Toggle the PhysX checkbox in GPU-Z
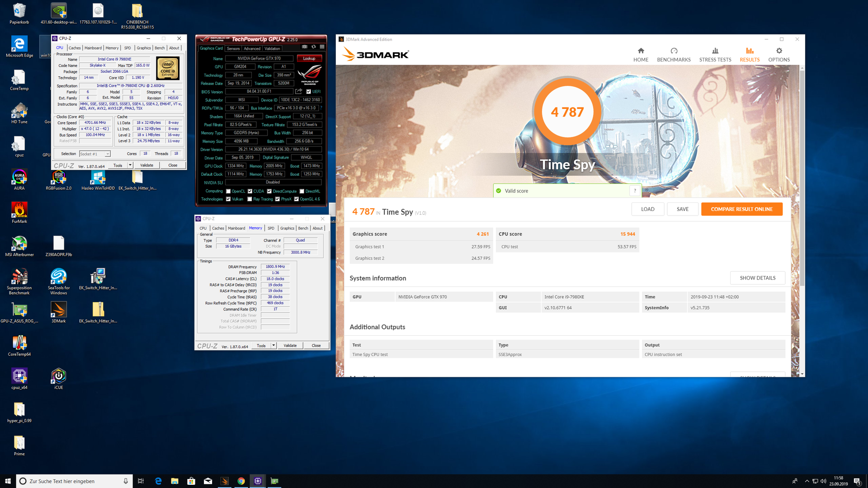 click(278, 199)
